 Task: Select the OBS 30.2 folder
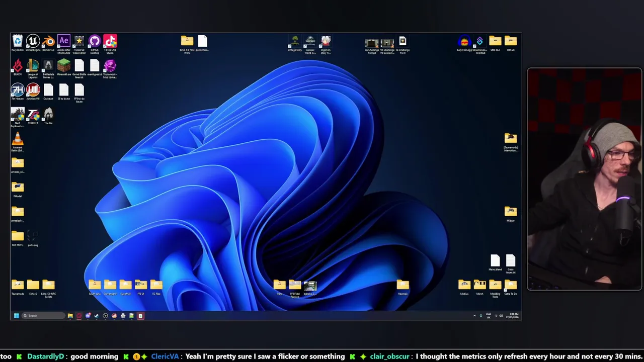pyautogui.click(x=495, y=43)
